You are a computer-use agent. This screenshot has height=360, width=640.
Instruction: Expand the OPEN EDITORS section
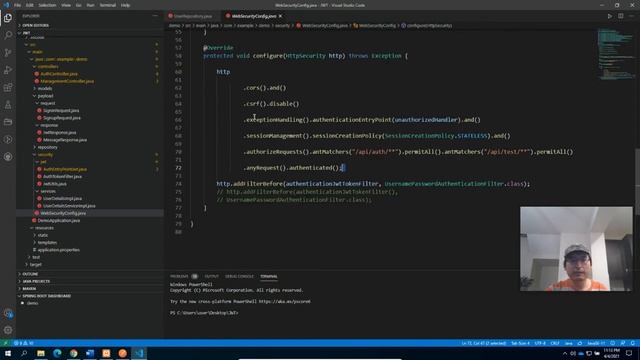[x=90, y=25]
